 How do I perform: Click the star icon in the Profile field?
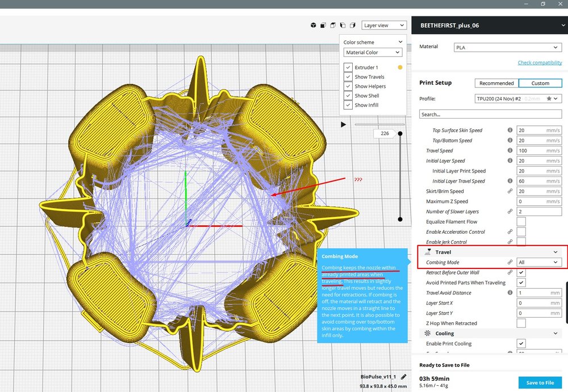point(549,99)
